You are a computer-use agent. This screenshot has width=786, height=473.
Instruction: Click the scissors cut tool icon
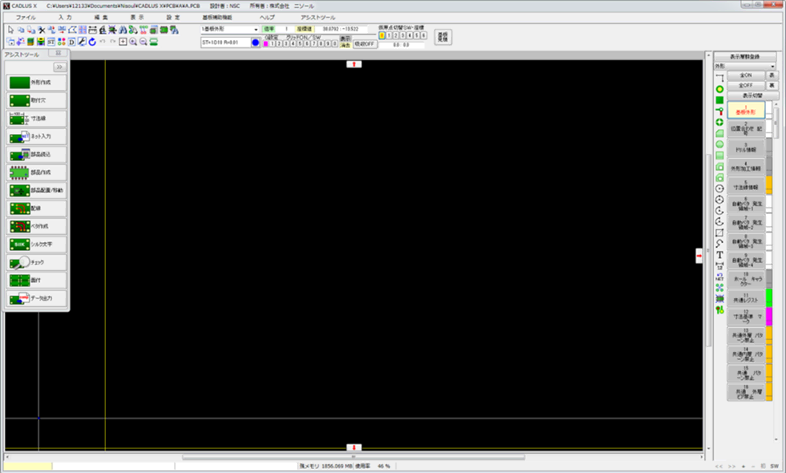pyautogui.click(x=42, y=30)
